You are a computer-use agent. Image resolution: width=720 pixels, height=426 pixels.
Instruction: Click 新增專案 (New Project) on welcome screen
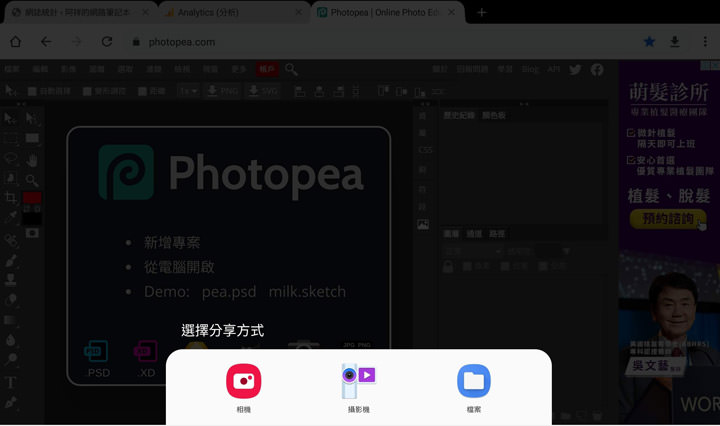pos(172,242)
